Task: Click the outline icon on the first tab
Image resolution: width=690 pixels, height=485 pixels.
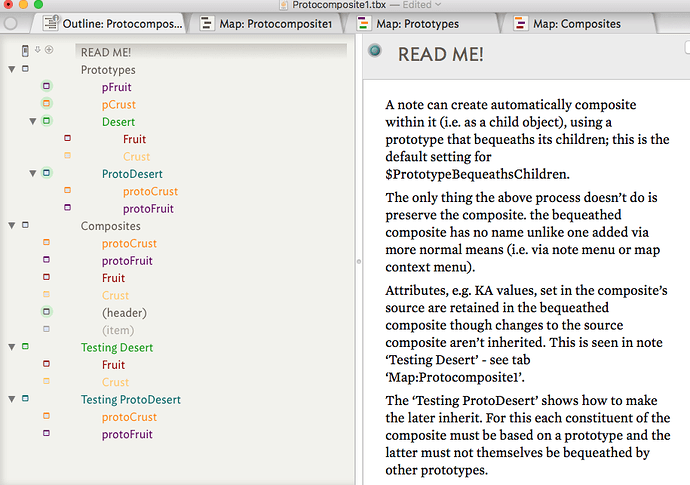Action: (51, 23)
